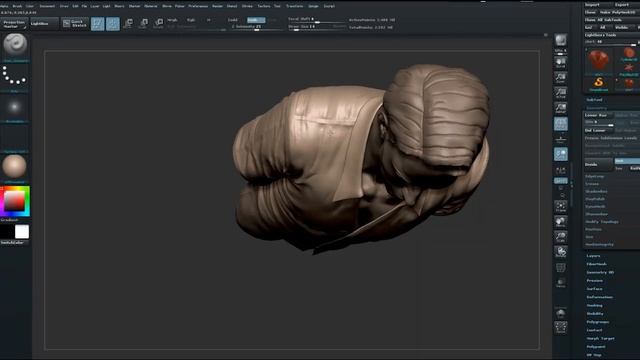Select the Rotate transform icon in top shelf
The height and width of the screenshot is (360, 640).
158,24
